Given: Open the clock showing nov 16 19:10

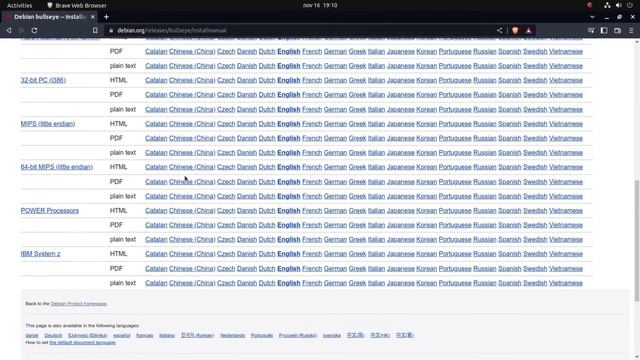Looking at the screenshot, I should tap(320, 5).
